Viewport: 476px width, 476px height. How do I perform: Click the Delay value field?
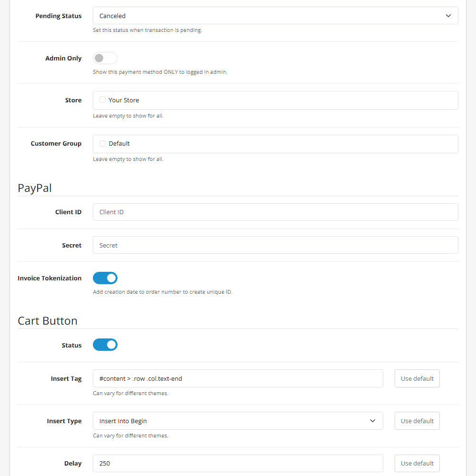point(238,463)
